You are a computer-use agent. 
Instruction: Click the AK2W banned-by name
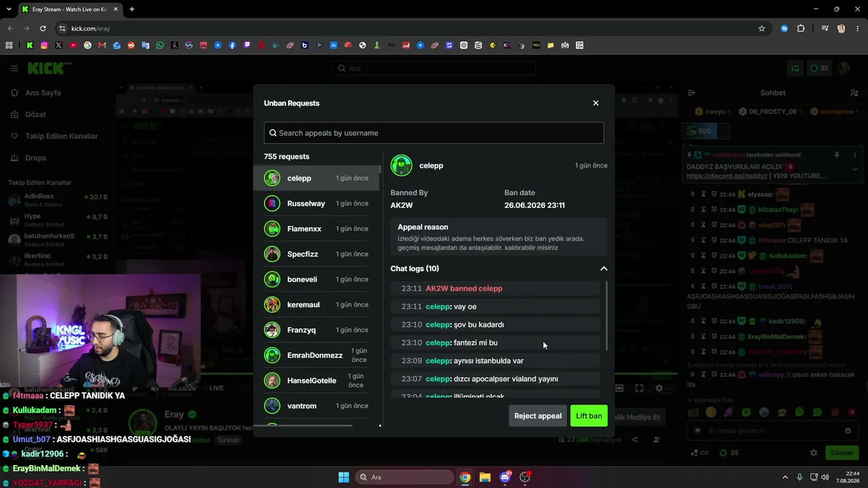[401, 205]
